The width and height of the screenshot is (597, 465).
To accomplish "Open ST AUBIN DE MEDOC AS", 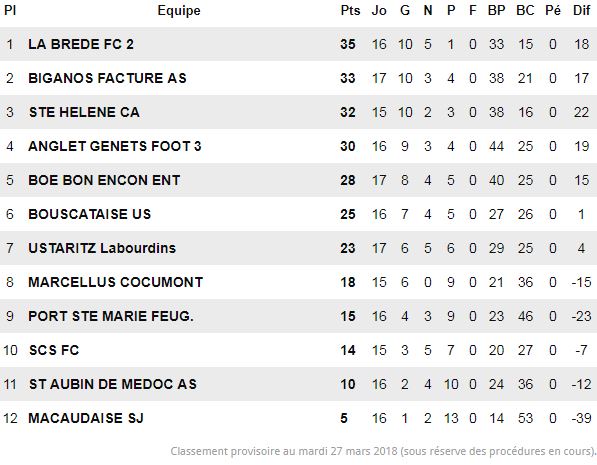I will 113,384.
